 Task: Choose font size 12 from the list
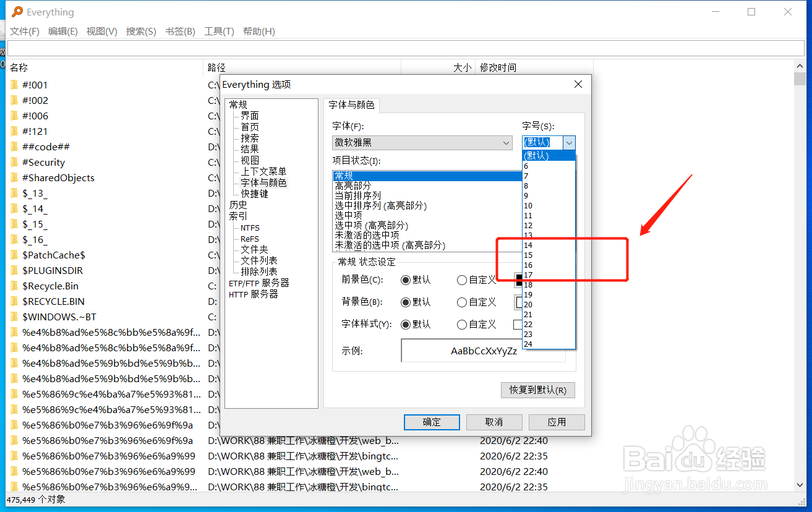click(549, 225)
